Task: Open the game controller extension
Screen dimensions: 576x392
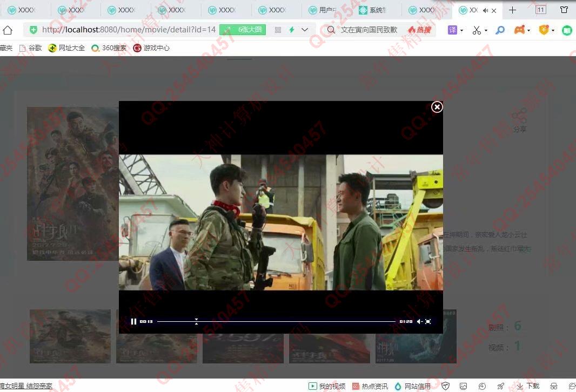Action: coord(519,30)
